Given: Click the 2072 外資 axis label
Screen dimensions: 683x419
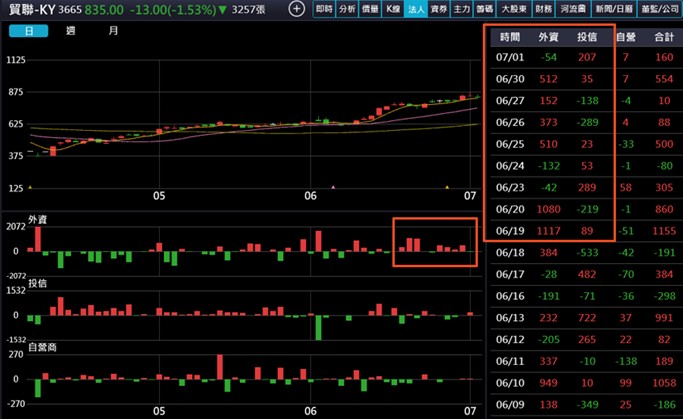Looking at the screenshot, I should (16, 226).
